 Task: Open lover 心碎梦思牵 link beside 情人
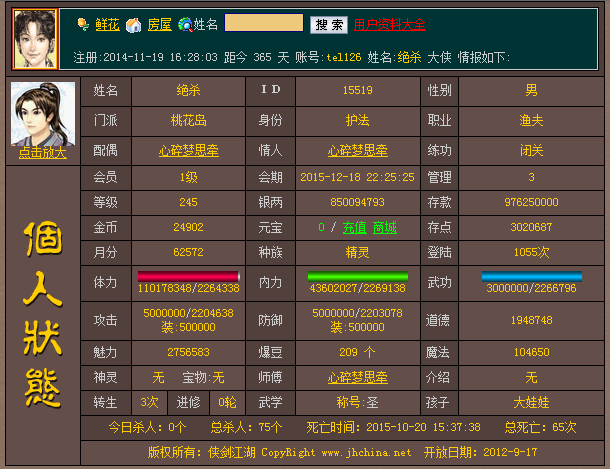(x=358, y=150)
